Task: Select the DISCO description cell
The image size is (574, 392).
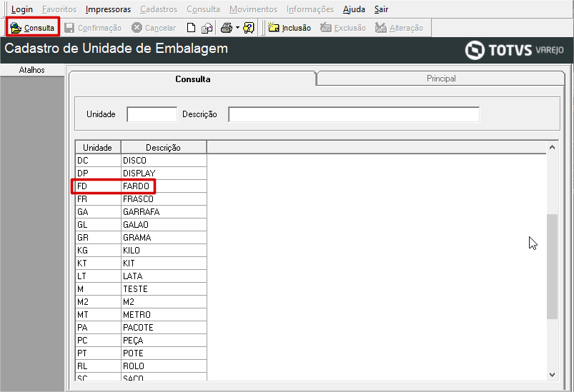Action: [164, 161]
